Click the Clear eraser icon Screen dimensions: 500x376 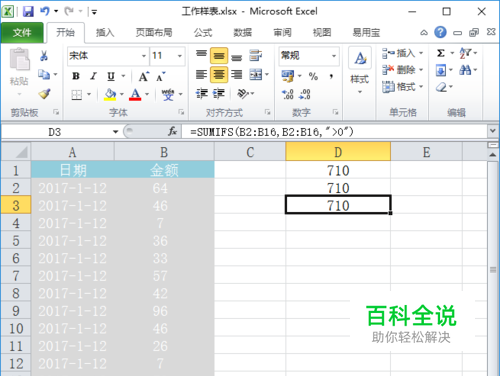tap(441, 87)
